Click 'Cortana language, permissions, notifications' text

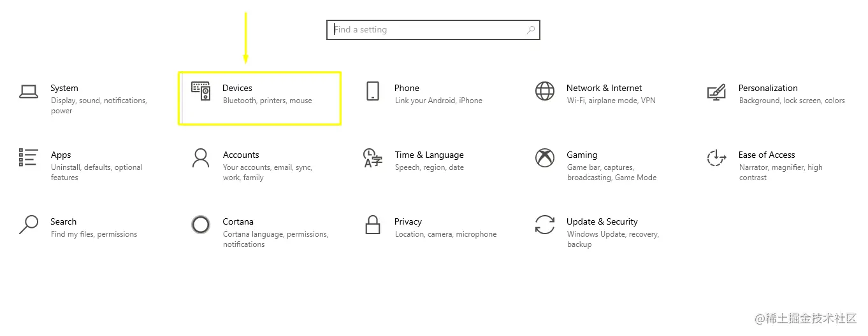pos(275,239)
